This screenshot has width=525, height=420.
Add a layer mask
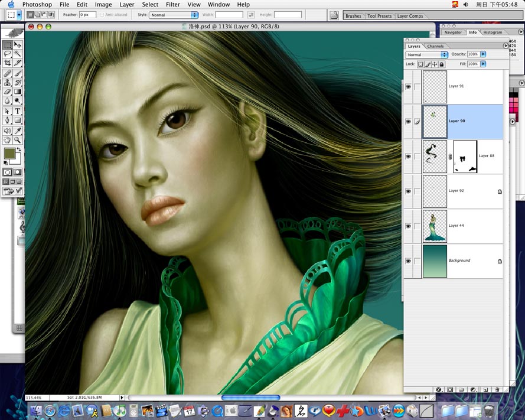(x=450, y=389)
